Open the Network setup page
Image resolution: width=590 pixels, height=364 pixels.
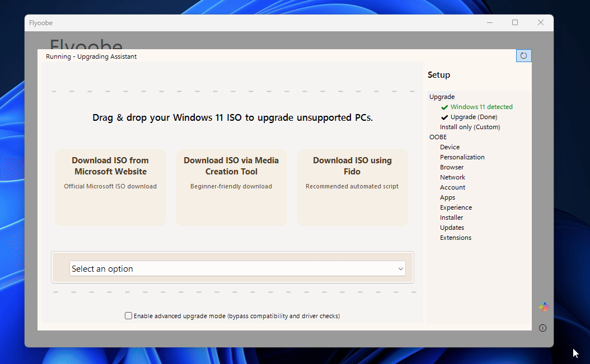[x=452, y=177]
